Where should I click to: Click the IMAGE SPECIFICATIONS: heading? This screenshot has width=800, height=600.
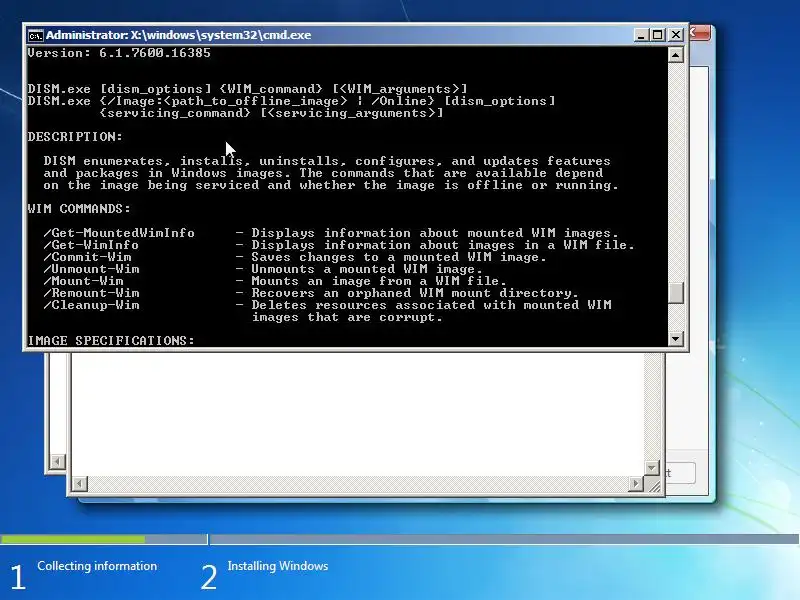(111, 340)
